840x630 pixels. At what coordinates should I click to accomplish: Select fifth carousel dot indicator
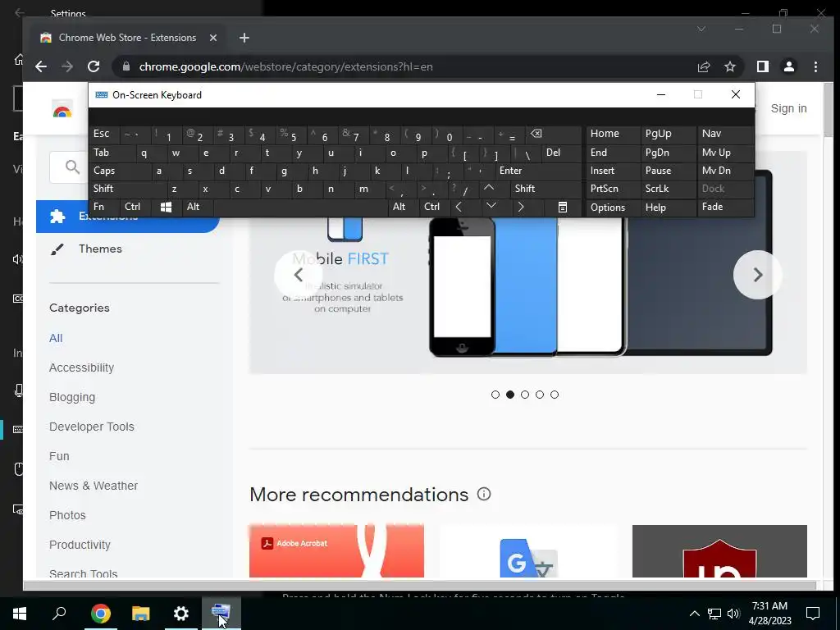pos(555,395)
